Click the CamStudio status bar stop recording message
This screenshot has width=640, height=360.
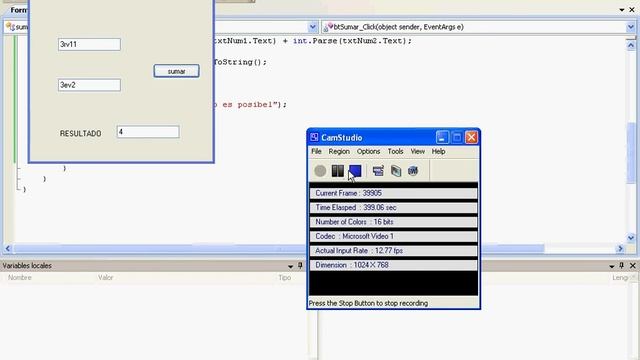[x=369, y=303]
